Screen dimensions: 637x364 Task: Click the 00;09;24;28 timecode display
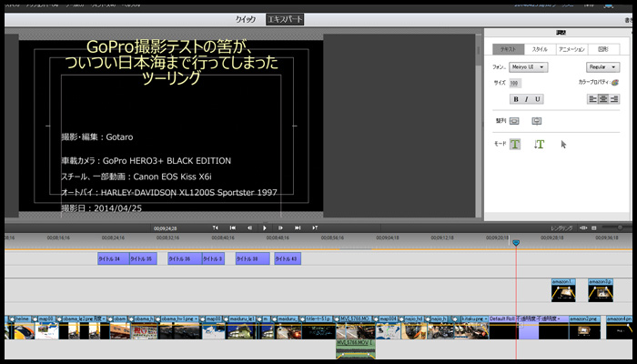pyautogui.click(x=165, y=228)
